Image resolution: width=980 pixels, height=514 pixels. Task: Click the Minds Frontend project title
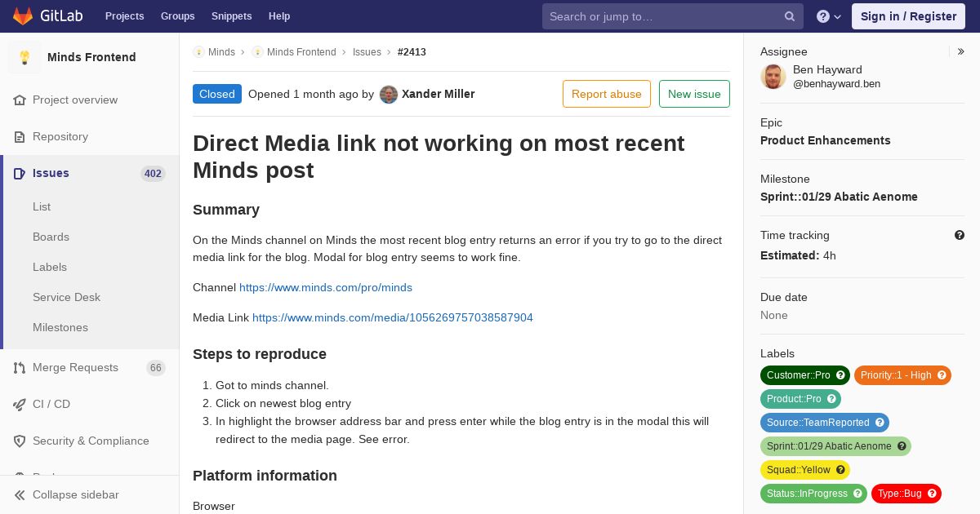(x=91, y=57)
